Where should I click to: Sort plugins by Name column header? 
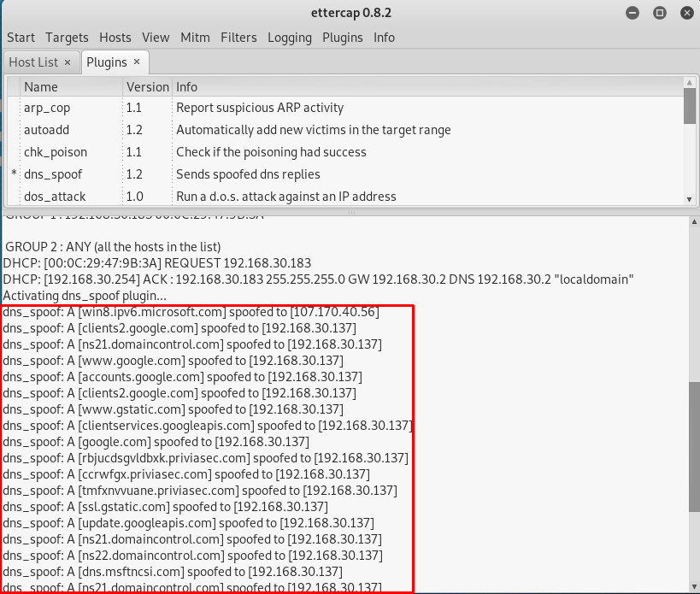[72, 87]
